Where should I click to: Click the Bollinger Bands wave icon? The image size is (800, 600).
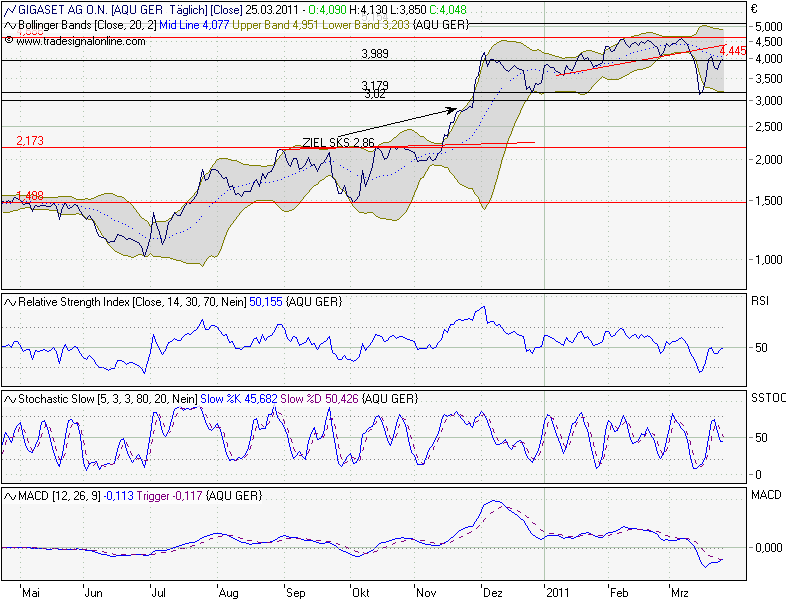click(x=9, y=22)
